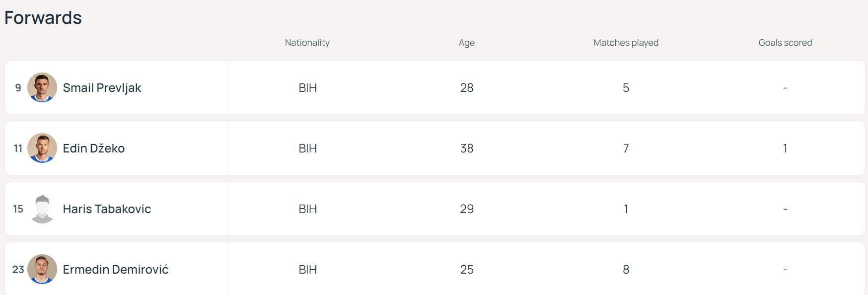Viewport: 868px width, 295px height.
Task: Click Haris Tabakovic's age value 29
Action: (466, 209)
